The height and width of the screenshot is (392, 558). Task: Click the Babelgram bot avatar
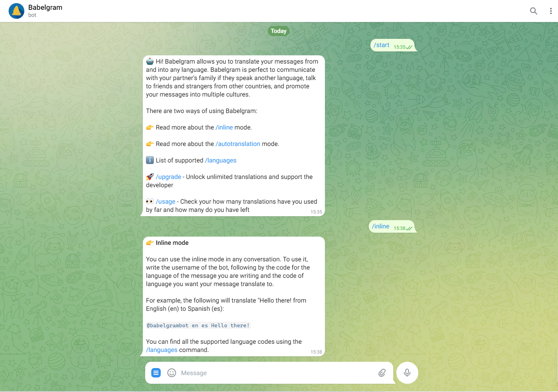point(16,11)
